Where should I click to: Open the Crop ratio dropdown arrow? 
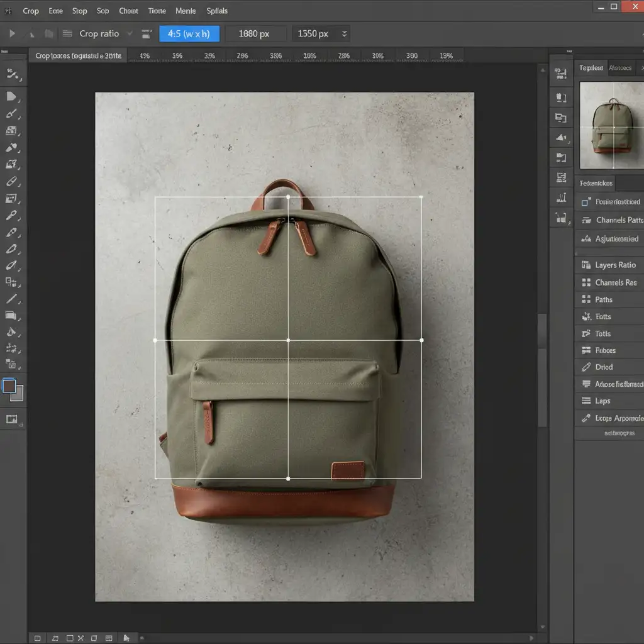pyautogui.click(x=130, y=34)
